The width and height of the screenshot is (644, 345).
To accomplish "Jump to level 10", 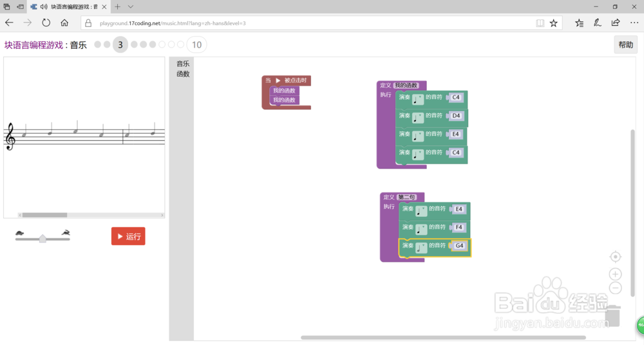I will click(x=196, y=45).
